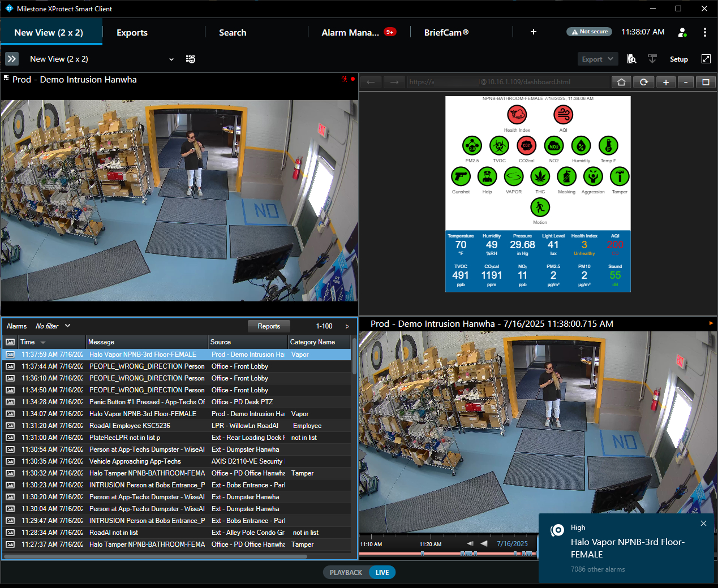Click the evidence search magnifier icon
Screen dimensions: 718x588
632,59
